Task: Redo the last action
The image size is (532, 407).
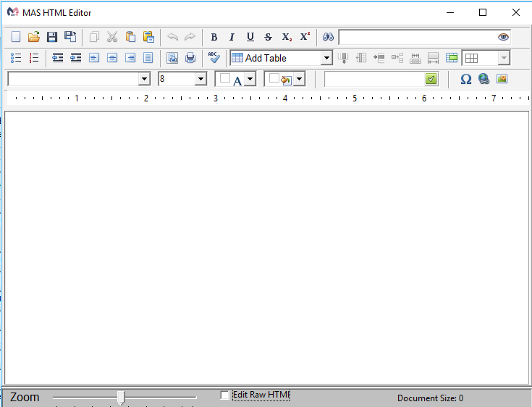Action: [190, 37]
